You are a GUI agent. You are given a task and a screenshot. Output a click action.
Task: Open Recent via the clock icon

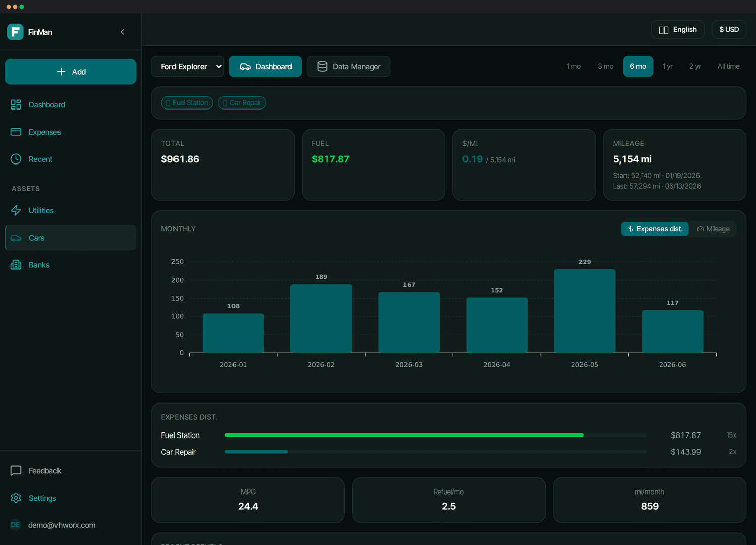[x=16, y=159]
